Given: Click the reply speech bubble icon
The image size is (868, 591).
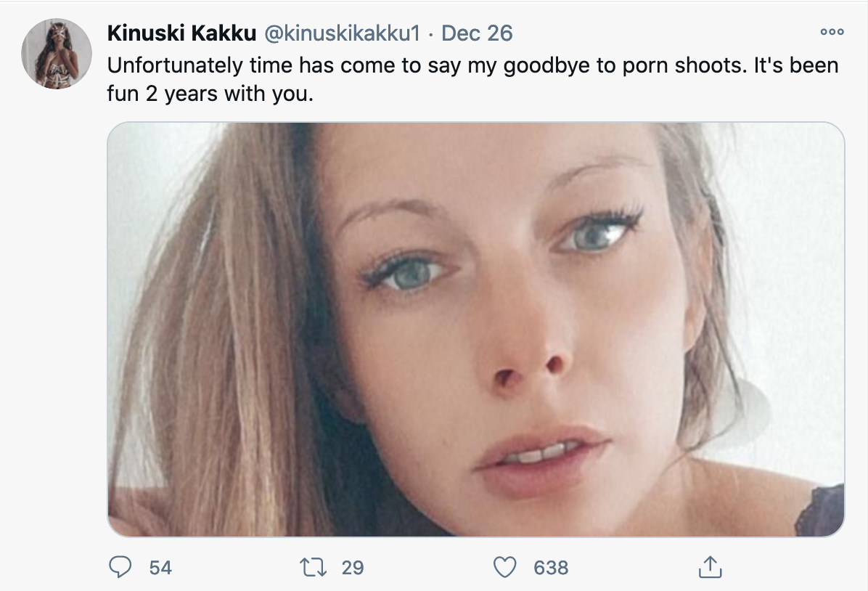Looking at the screenshot, I should click(x=120, y=567).
